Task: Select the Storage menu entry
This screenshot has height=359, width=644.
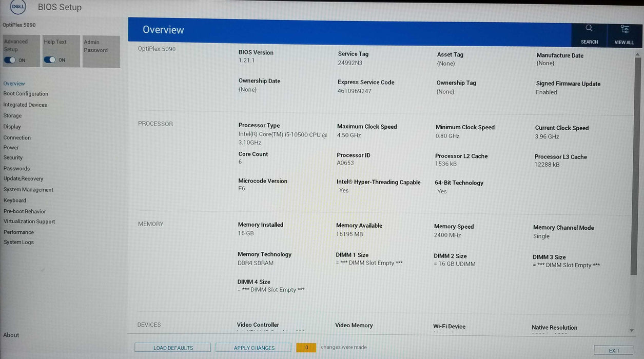Action: 12,116
